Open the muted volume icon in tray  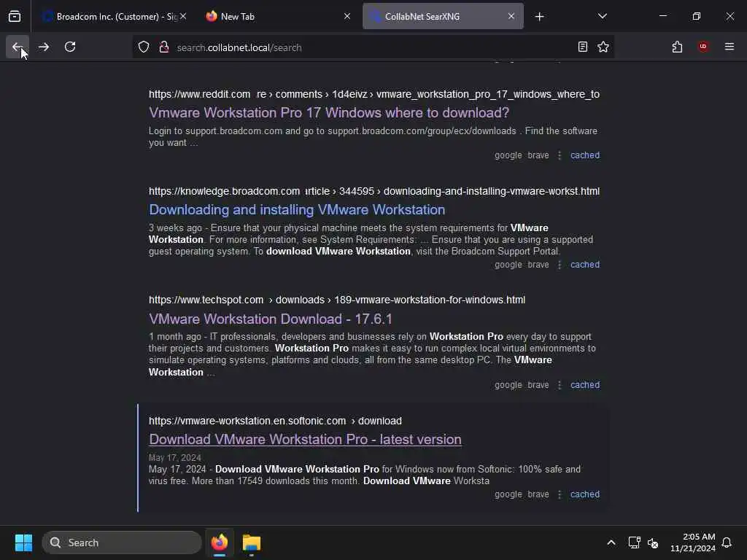(x=653, y=542)
